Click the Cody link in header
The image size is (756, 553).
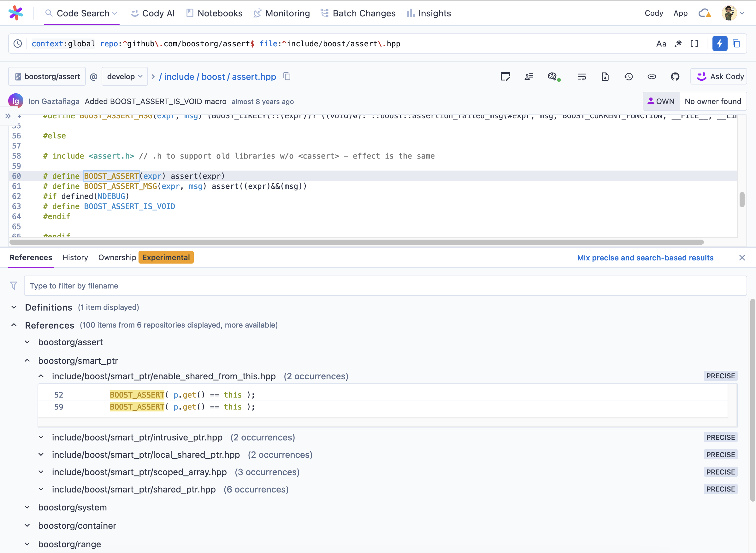[x=653, y=13]
